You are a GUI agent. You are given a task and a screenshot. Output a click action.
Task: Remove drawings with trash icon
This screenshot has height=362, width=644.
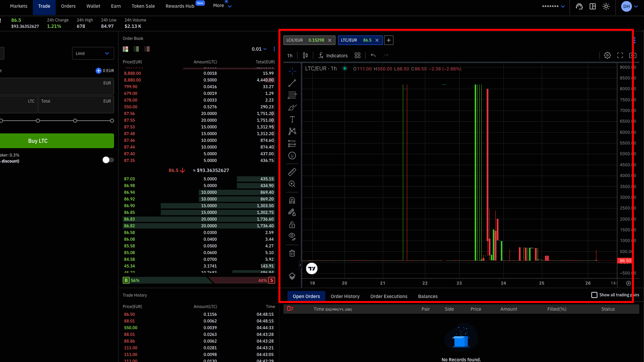point(292,253)
